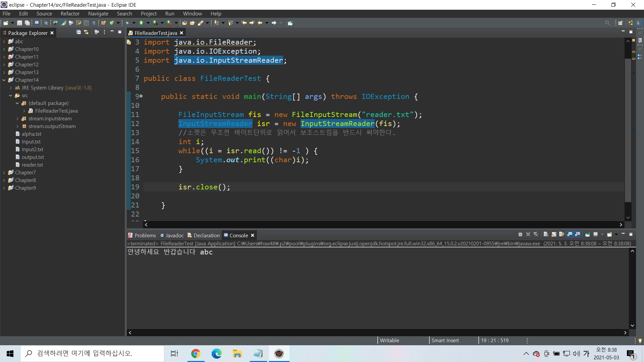Click the Save icon in the toolbar
Screen dimensions: 644x362
(x=19, y=23)
